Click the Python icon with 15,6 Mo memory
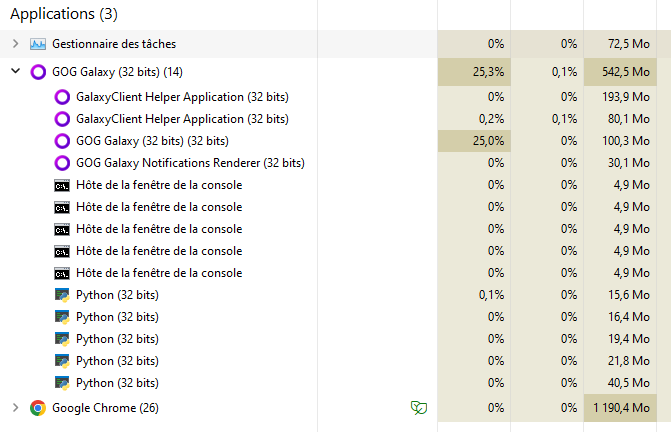This screenshot has width=671, height=432. [x=62, y=295]
